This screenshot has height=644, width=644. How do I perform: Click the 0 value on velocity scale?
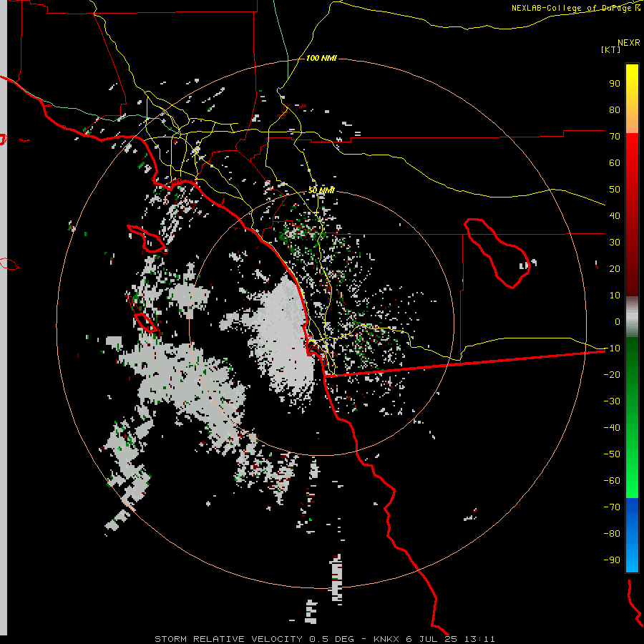coord(618,322)
